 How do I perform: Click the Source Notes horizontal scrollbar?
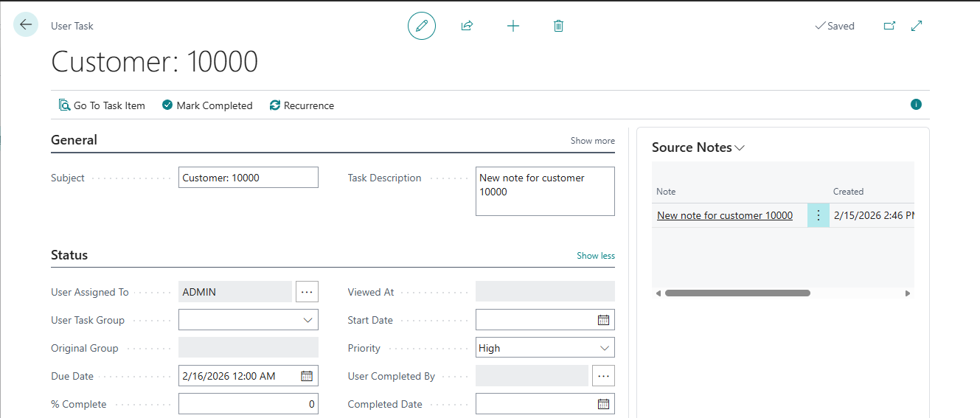tap(737, 293)
